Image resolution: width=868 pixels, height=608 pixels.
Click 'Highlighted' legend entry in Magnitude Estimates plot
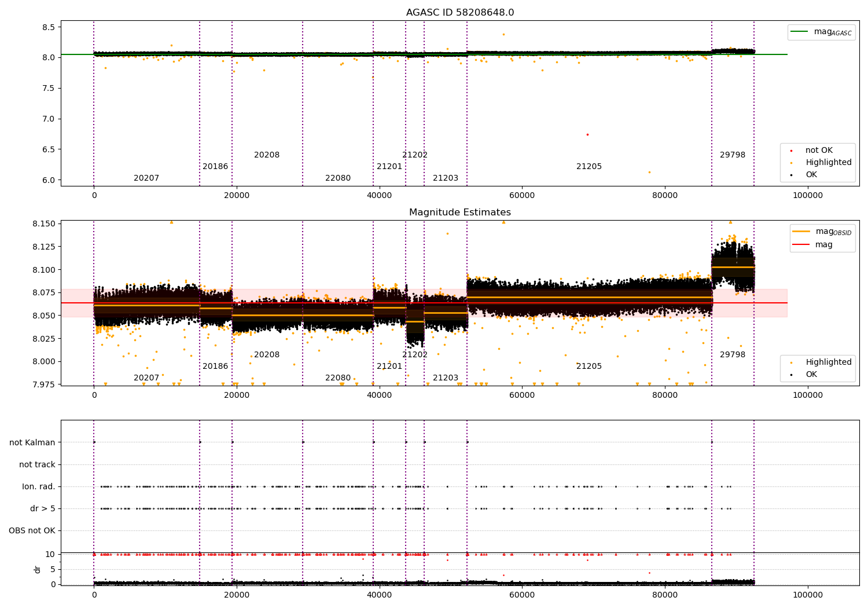tap(829, 362)
